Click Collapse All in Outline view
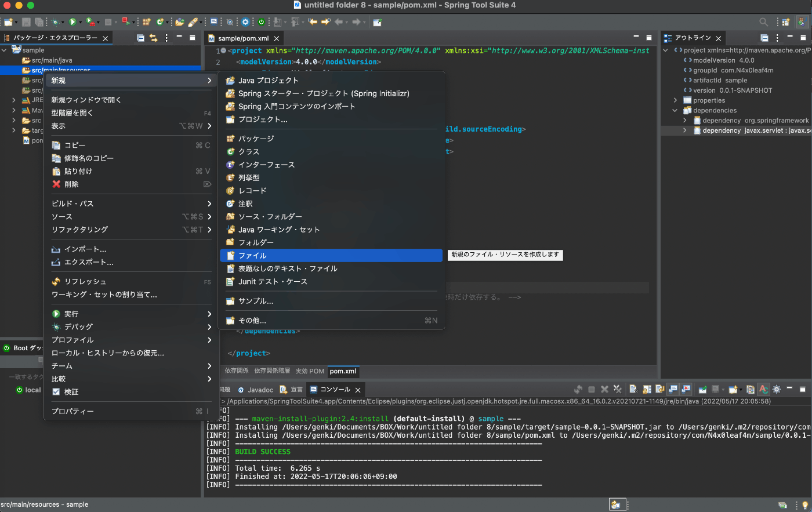 [764, 38]
